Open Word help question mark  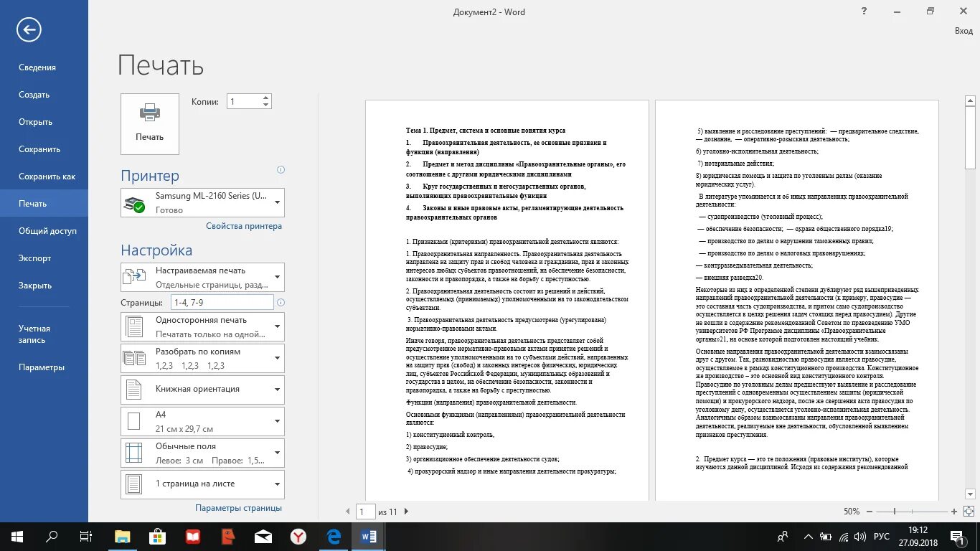(864, 11)
